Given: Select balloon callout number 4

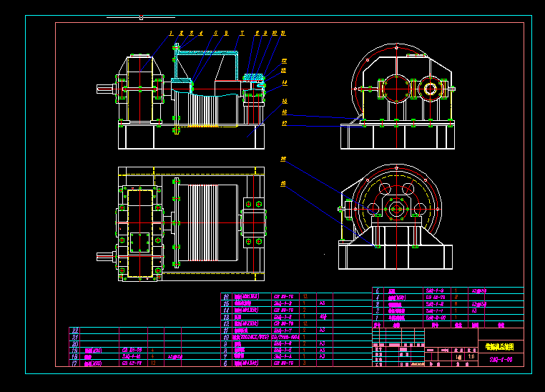Looking at the screenshot, I should pos(201,34).
